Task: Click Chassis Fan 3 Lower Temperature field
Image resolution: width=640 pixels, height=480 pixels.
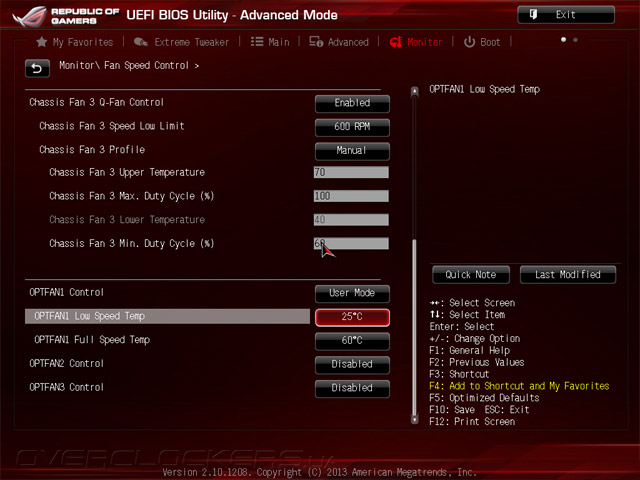Action: (x=351, y=220)
